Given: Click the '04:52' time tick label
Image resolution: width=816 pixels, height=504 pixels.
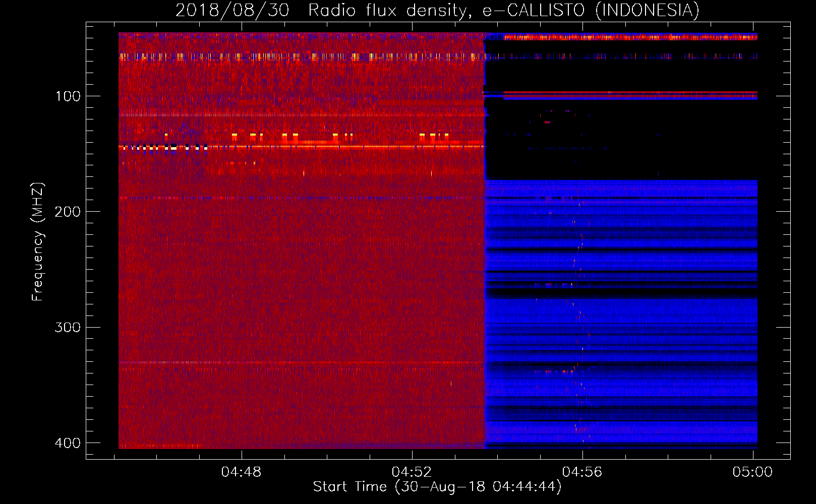Looking at the screenshot, I should (x=412, y=472).
